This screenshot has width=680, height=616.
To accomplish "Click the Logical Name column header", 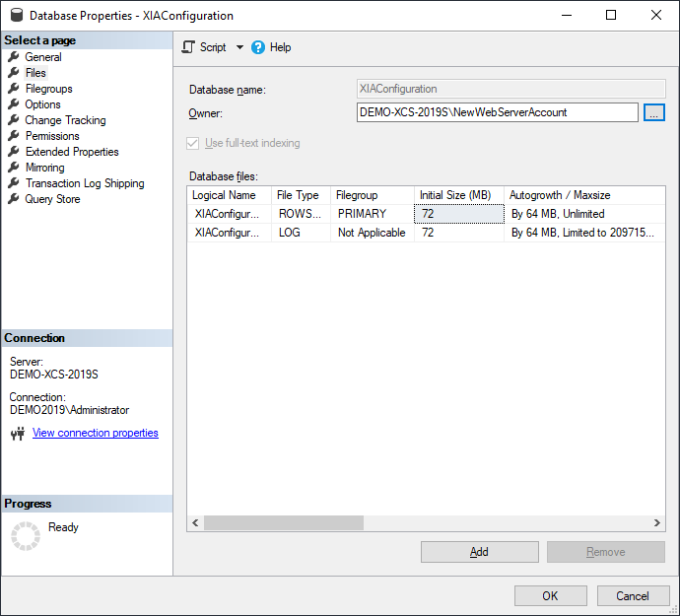I will pyautogui.click(x=230, y=195).
